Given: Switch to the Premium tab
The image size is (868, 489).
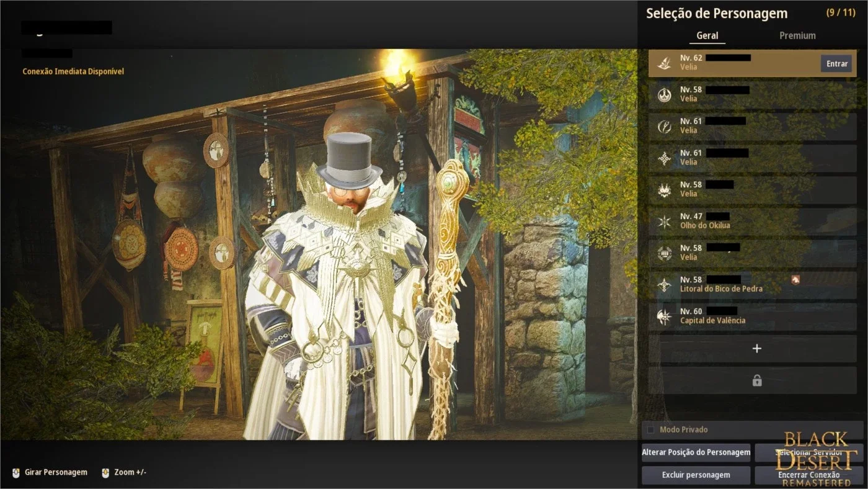Looking at the screenshot, I should tap(797, 35).
